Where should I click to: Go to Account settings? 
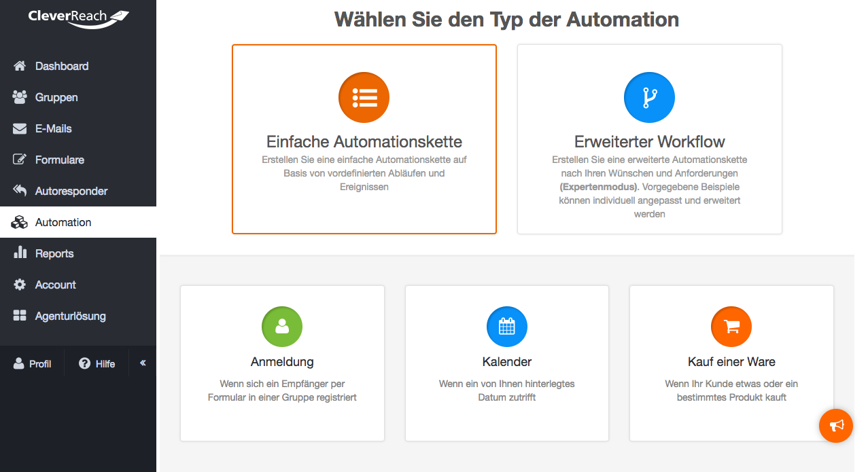pos(78,285)
